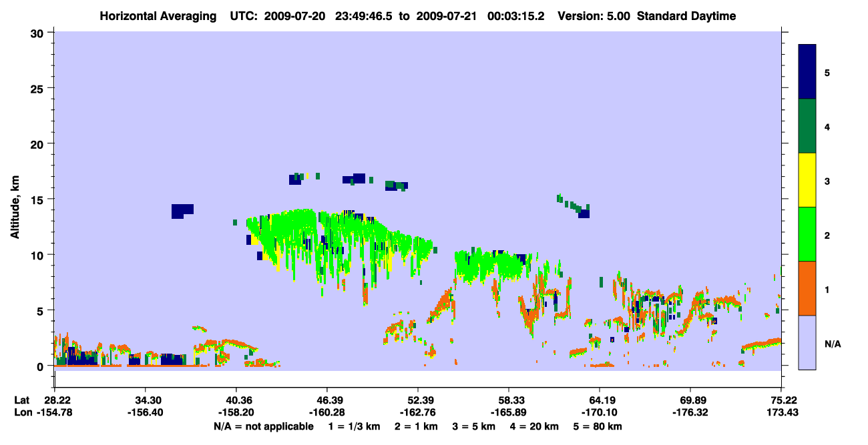Click the longitude value -165.89
This screenshot has height=445, width=868.
(x=509, y=413)
